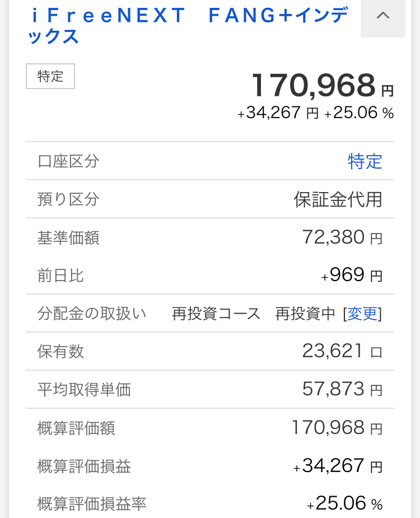The image size is (420, 518).
Task: Select the +25.06 % figure under the total
Action: (359, 113)
